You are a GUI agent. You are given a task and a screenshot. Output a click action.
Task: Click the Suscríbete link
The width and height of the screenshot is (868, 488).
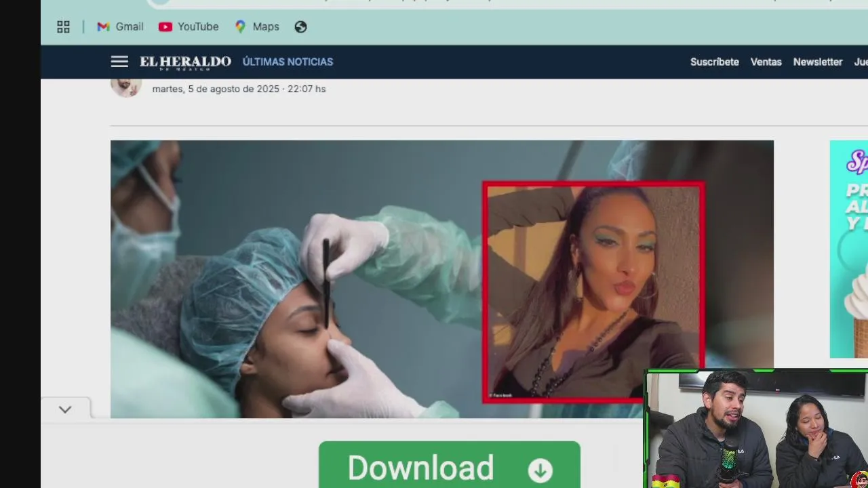tap(715, 62)
